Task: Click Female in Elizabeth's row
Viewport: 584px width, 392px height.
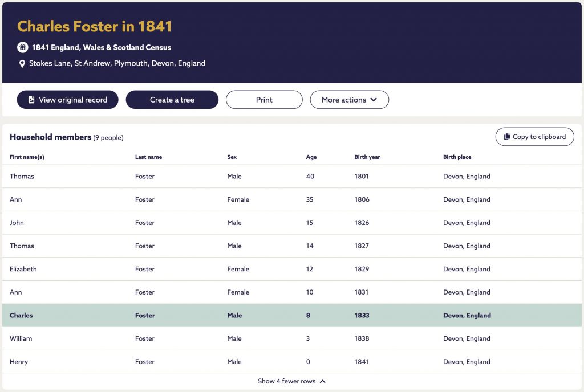Action: (x=238, y=269)
